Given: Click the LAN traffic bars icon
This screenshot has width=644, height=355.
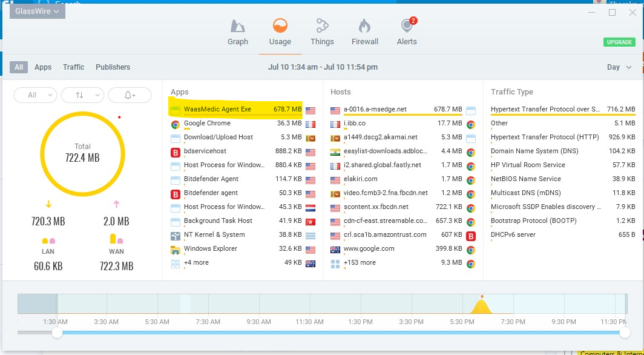Looking at the screenshot, I should [x=48, y=241].
